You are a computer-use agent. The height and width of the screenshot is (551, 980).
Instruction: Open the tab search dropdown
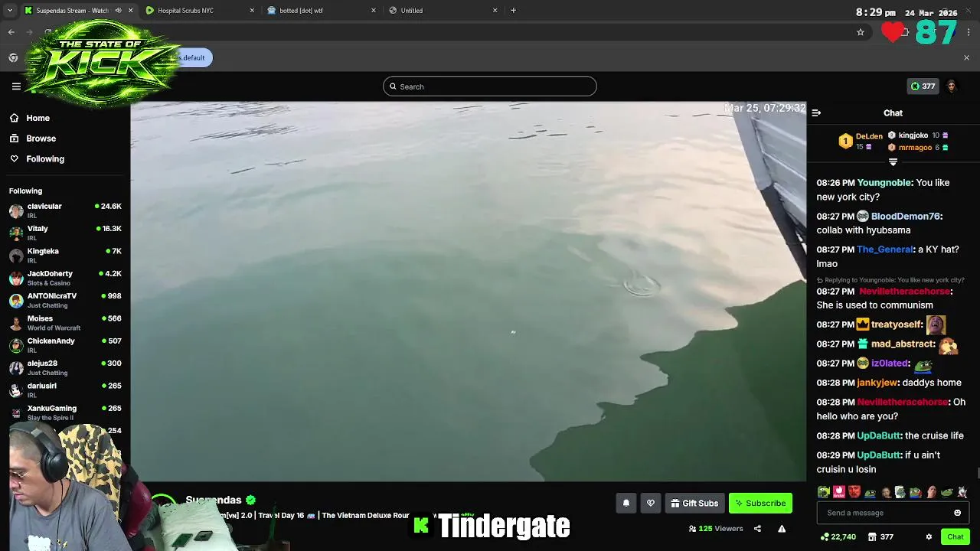click(x=10, y=11)
